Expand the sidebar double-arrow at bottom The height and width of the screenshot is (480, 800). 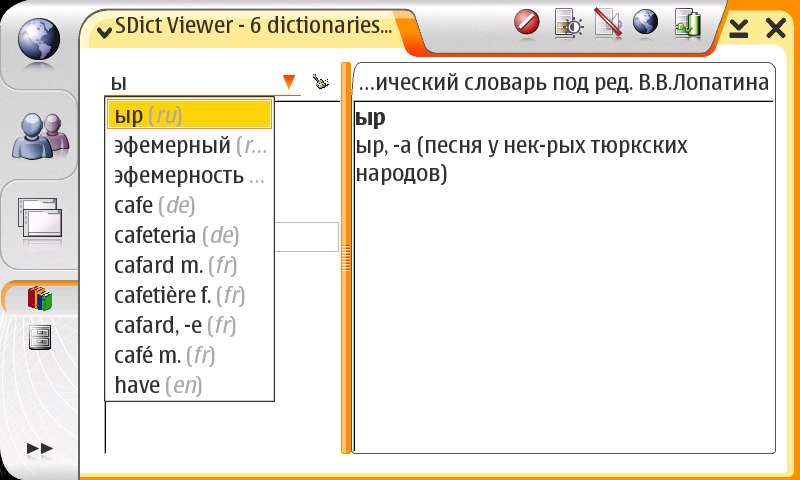coord(39,449)
